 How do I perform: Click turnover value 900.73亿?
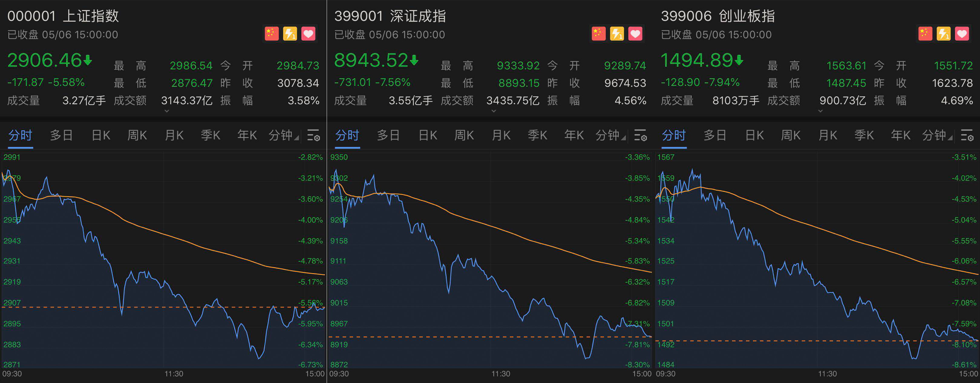click(843, 101)
